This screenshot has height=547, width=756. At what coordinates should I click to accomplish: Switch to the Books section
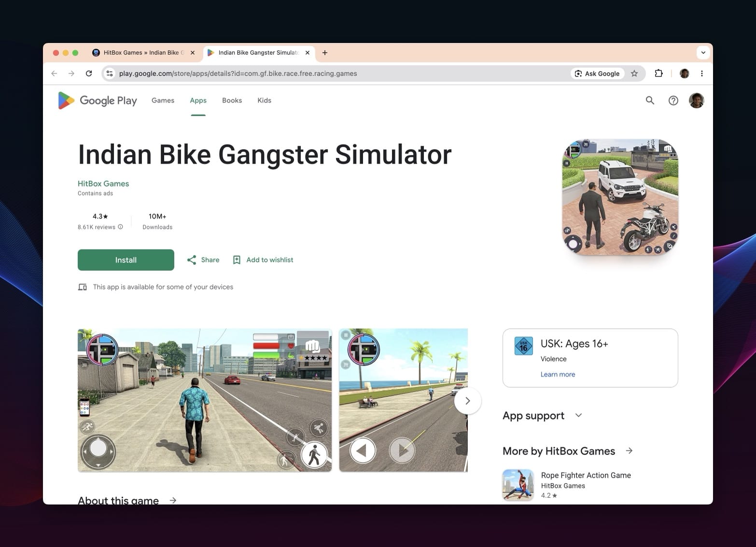coord(232,100)
